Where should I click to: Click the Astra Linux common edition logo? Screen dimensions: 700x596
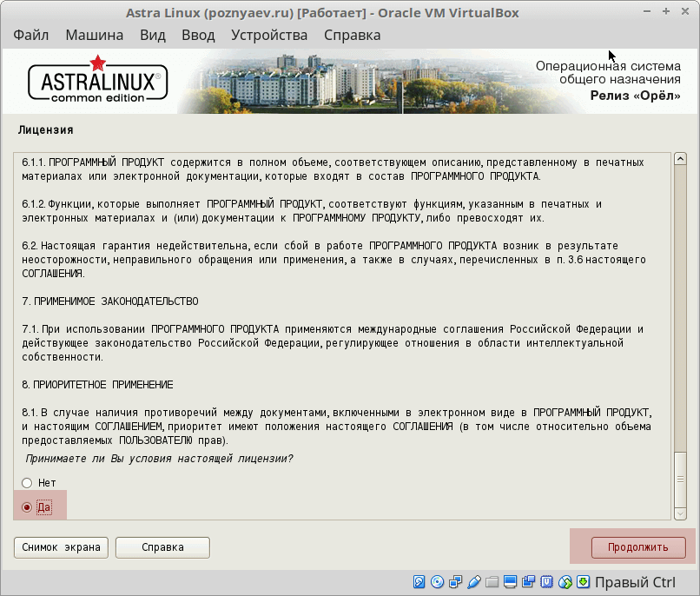98,80
